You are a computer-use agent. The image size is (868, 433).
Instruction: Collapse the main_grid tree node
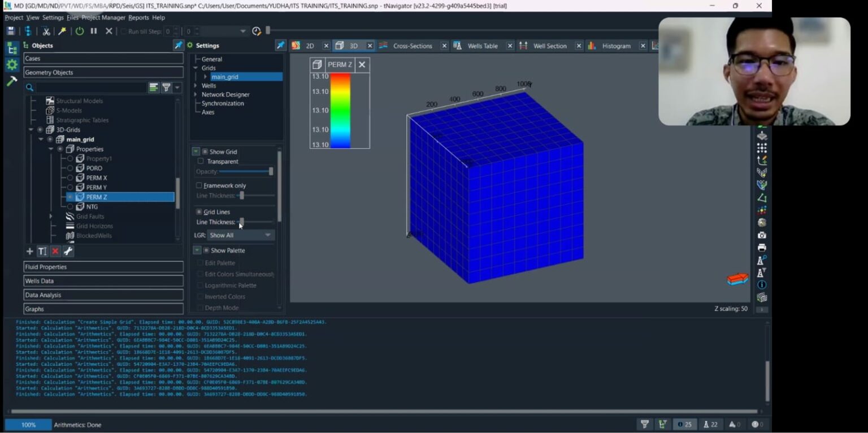tap(41, 140)
